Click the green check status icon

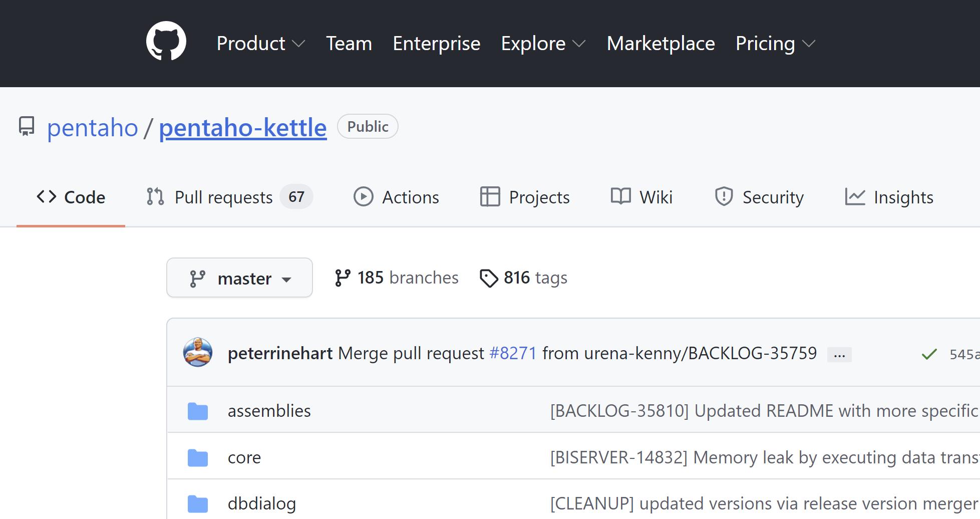929,355
